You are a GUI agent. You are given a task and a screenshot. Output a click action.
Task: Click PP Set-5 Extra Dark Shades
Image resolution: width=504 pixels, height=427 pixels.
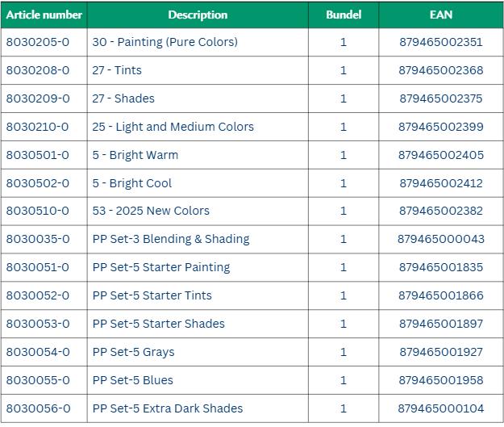168,408
